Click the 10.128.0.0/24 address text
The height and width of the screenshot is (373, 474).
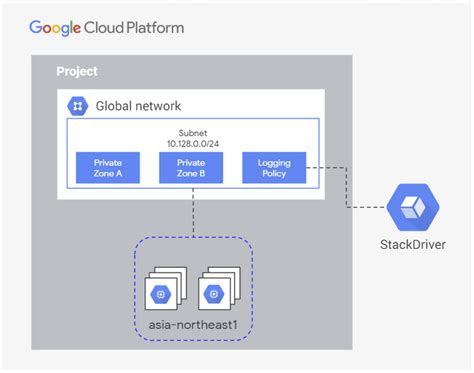click(193, 144)
